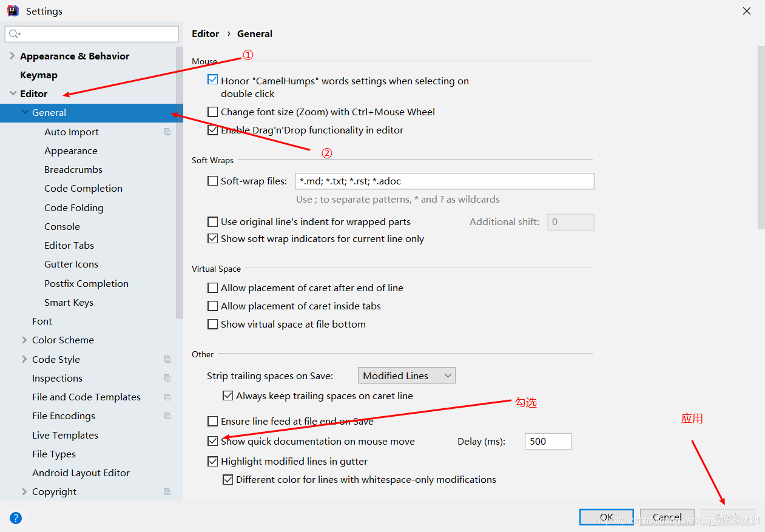Click the settings search field
This screenshot has width=765, height=532.
click(x=92, y=34)
